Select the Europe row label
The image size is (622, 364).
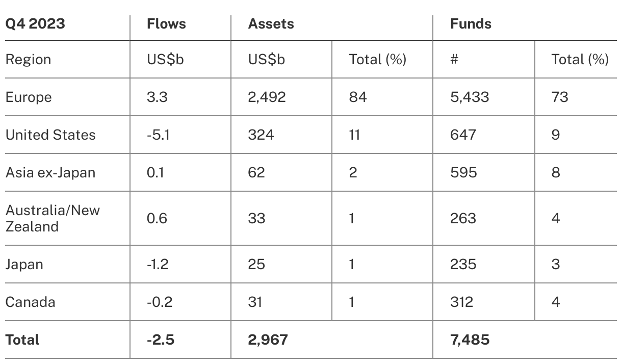29,97
